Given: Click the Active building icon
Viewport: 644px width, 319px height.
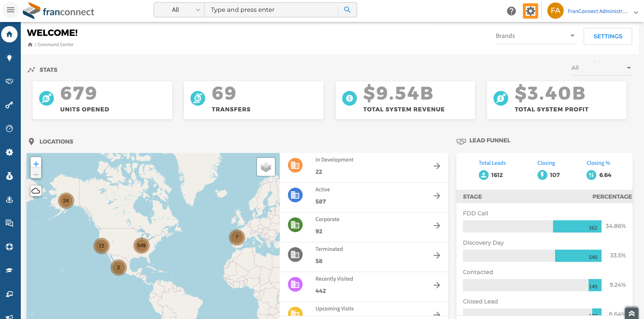Looking at the screenshot, I should point(295,195).
